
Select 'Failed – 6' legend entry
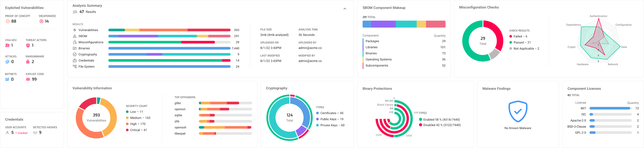(x=518, y=36)
